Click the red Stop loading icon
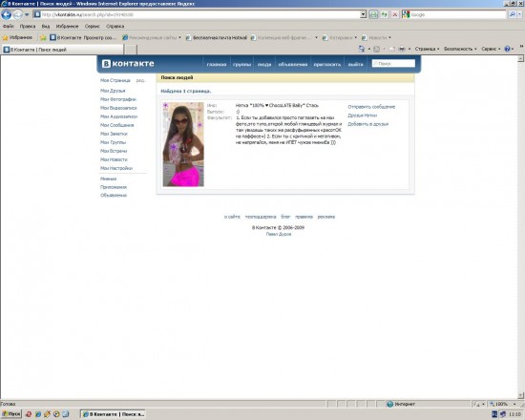Image resolution: width=525 pixels, height=420 pixels. (x=395, y=14)
